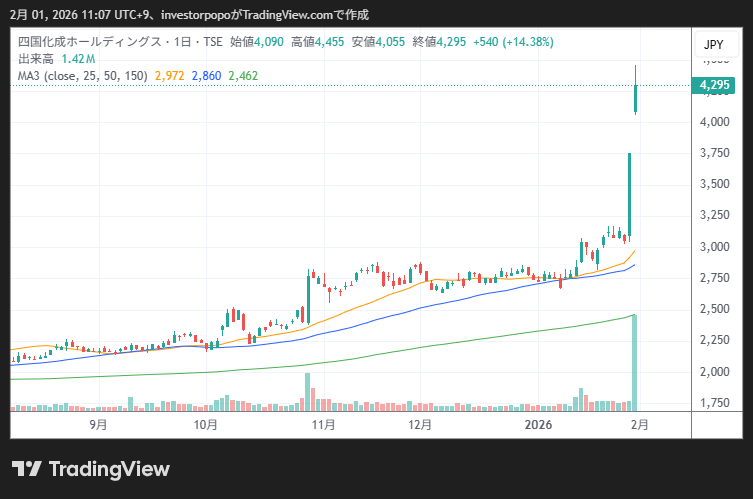Click the tallest volume bar at far right
753x499 pixels.
[634, 365]
